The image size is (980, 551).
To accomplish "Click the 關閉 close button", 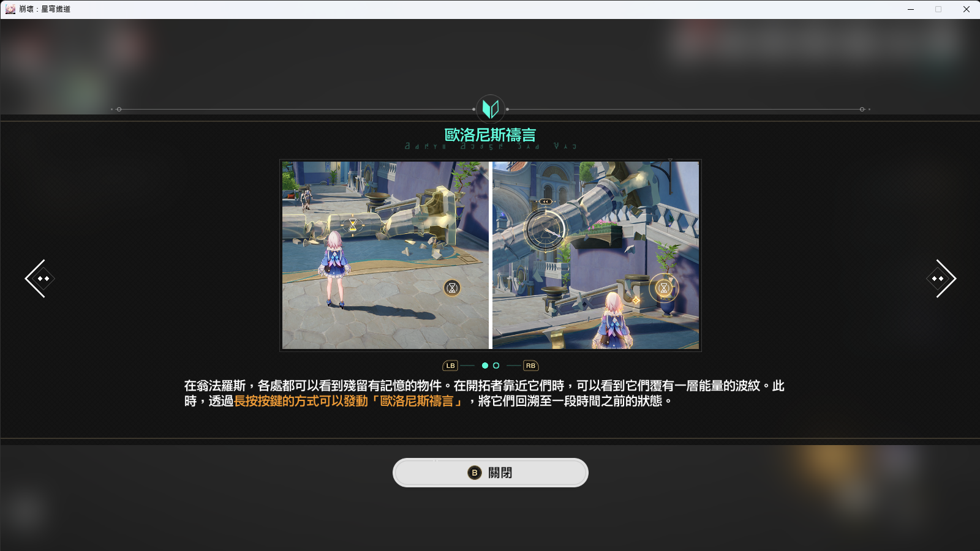I will pos(490,473).
